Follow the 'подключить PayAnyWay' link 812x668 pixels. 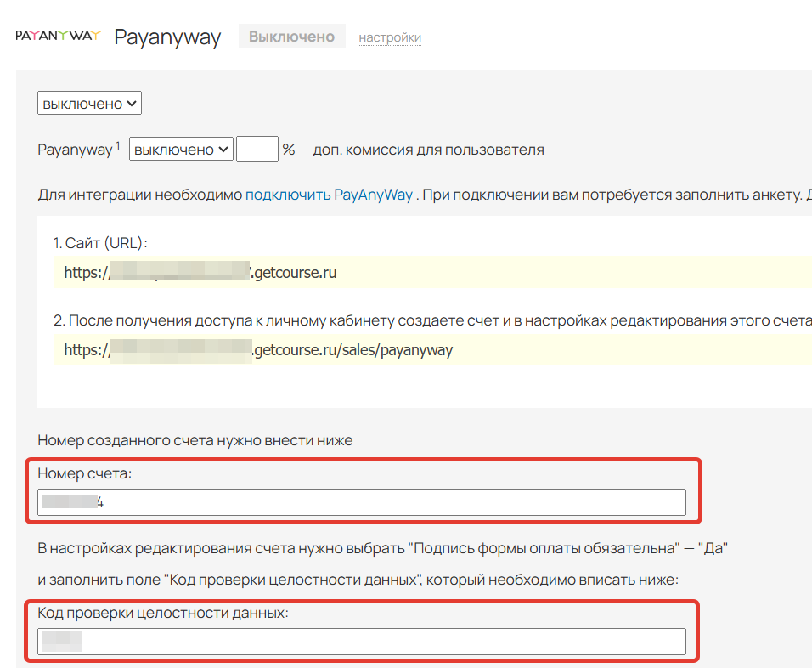(330, 195)
